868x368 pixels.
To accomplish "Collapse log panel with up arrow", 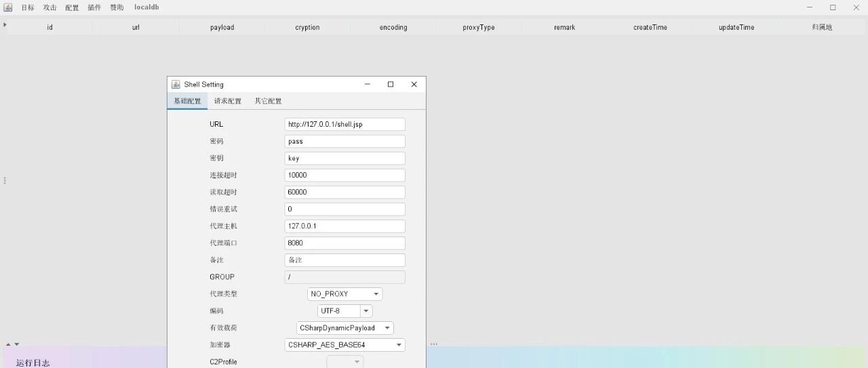I will click(9, 344).
